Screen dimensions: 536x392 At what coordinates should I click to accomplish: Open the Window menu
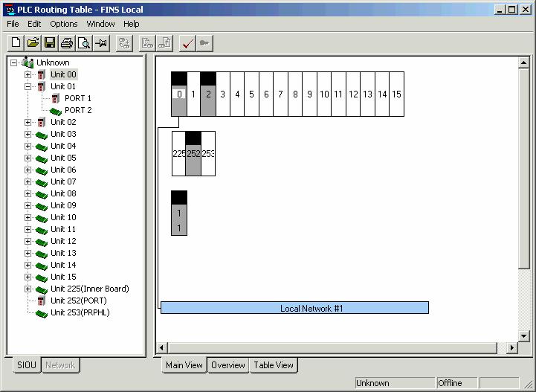click(101, 24)
